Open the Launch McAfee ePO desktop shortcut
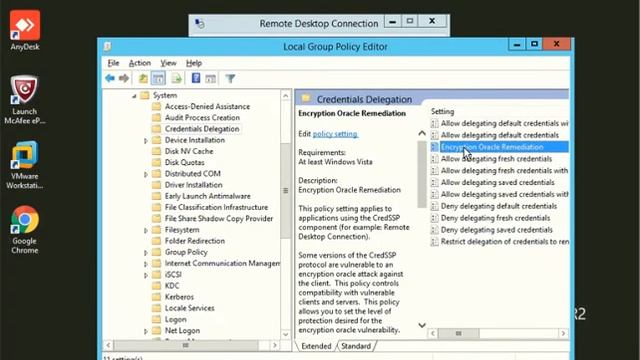The width and height of the screenshot is (640, 360). [x=24, y=100]
